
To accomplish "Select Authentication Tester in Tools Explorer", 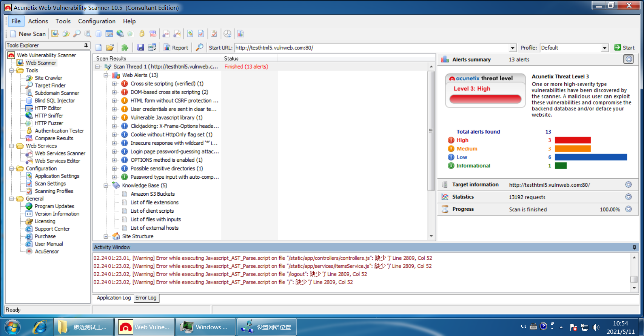I will (59, 131).
